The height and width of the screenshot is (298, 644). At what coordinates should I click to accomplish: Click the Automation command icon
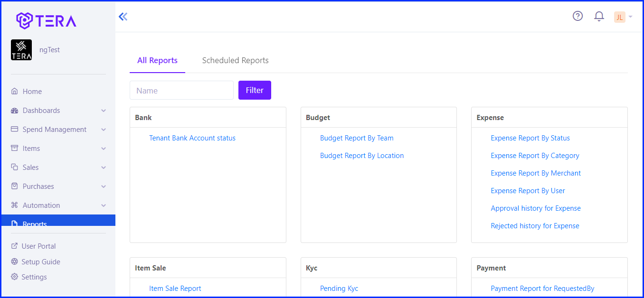click(x=15, y=205)
